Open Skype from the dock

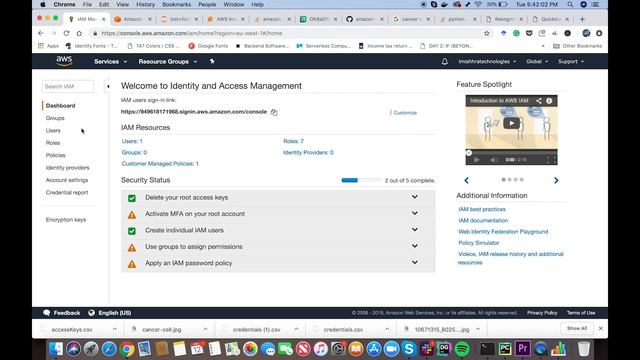tap(409, 349)
